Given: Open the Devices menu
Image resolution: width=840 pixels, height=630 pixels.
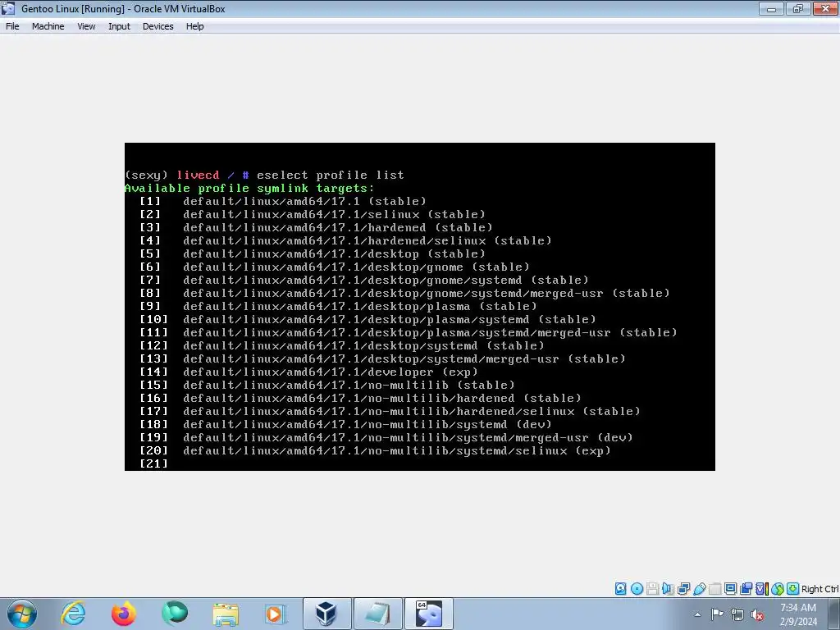Looking at the screenshot, I should pyautogui.click(x=157, y=26).
